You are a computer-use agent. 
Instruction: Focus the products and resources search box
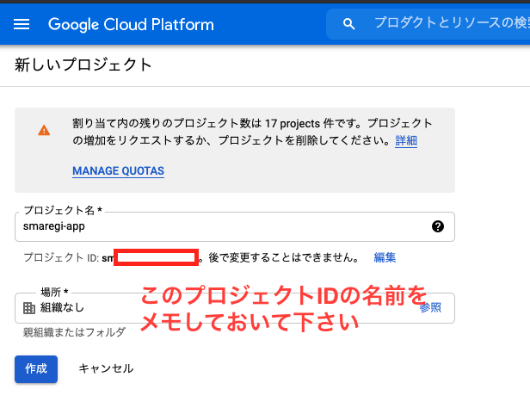[x=428, y=24]
